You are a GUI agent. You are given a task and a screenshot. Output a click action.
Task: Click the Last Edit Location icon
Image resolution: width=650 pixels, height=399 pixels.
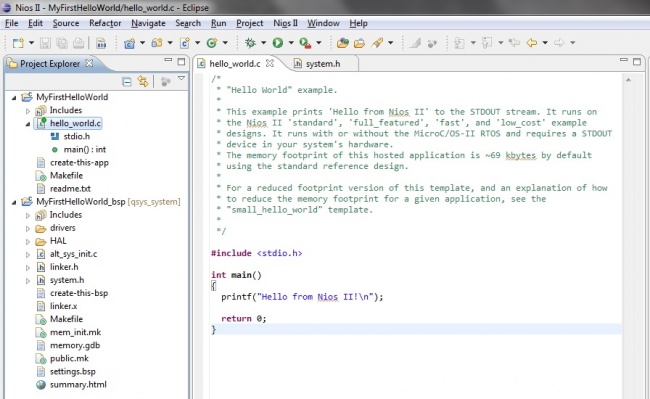[x=514, y=43]
